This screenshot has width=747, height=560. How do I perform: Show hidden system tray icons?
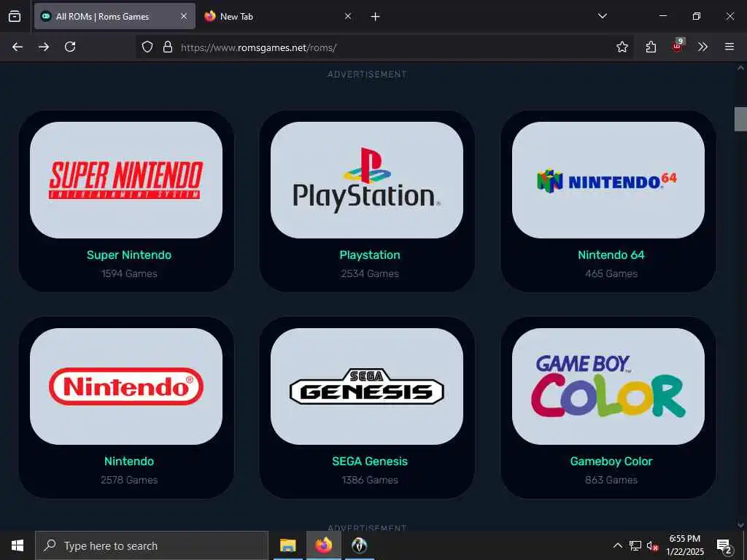617,545
